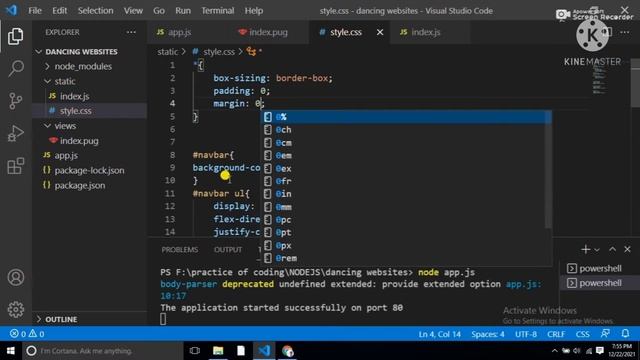Viewport: 640px width, 360px height.
Task: Open the white document app on taskbar
Action: (x=241, y=351)
